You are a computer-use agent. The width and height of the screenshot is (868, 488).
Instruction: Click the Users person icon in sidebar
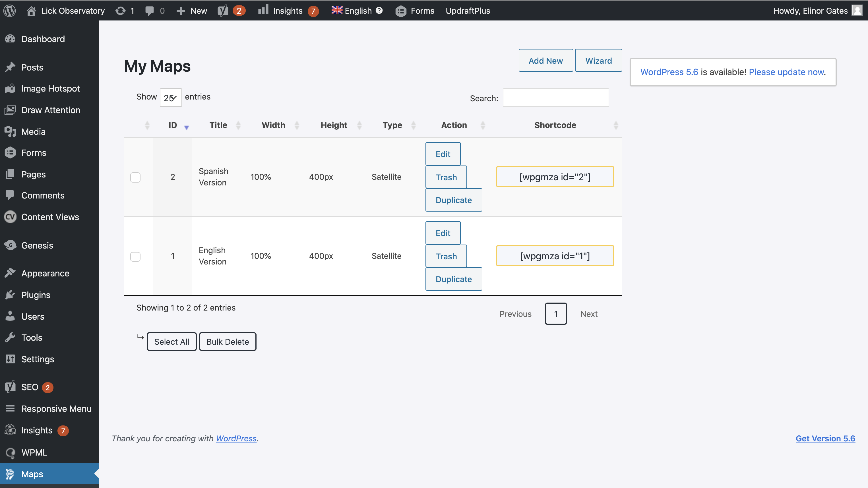(x=10, y=316)
